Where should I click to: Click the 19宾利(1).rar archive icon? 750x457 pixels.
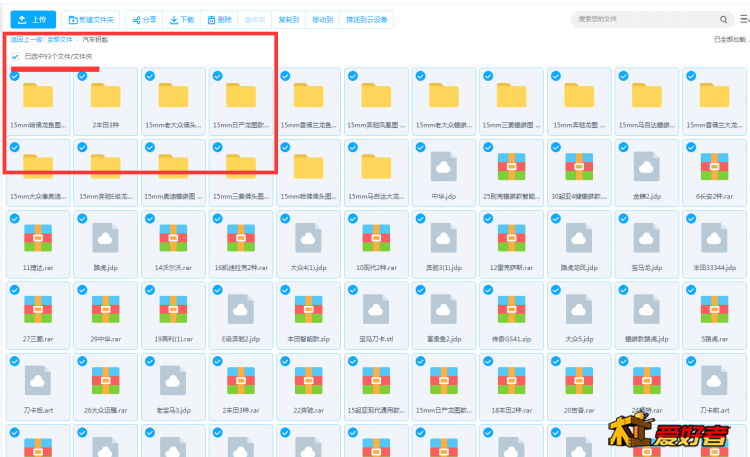(173, 309)
